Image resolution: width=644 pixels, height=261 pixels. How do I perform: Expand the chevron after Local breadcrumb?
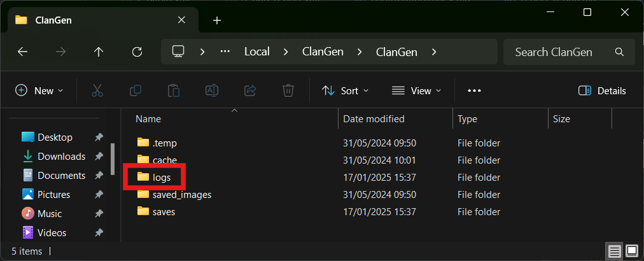(x=286, y=52)
